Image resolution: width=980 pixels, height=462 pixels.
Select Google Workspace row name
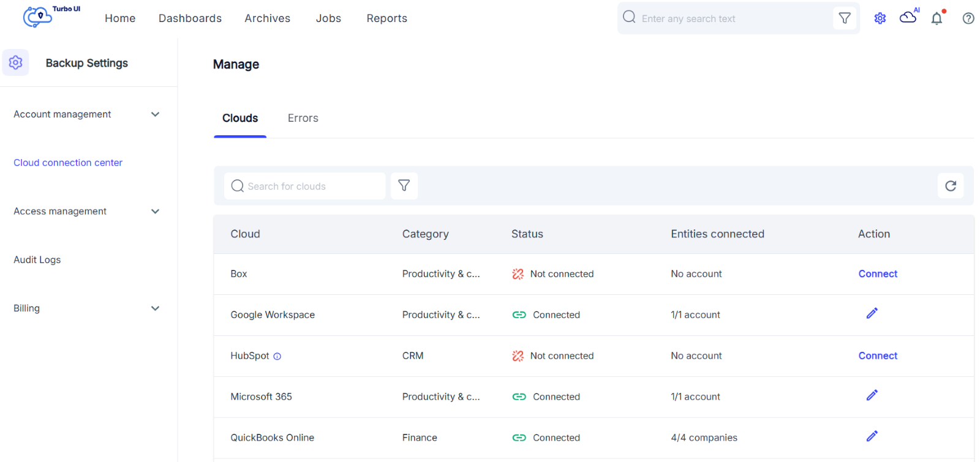pyautogui.click(x=273, y=315)
